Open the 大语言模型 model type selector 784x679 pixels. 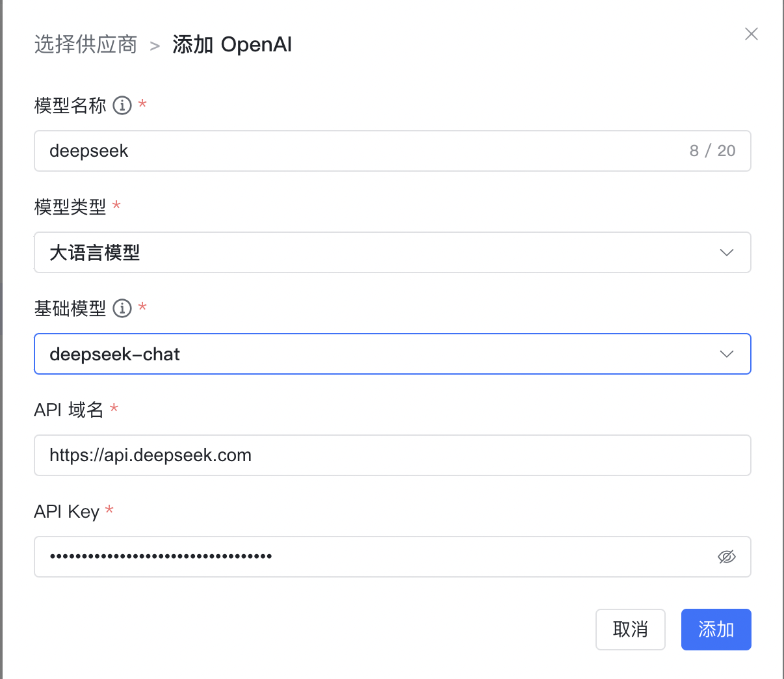377,252
